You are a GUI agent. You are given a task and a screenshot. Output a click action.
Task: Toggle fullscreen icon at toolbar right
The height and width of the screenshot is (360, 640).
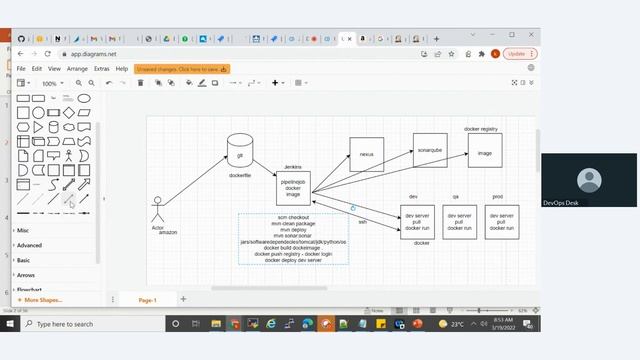pyautogui.click(x=514, y=82)
